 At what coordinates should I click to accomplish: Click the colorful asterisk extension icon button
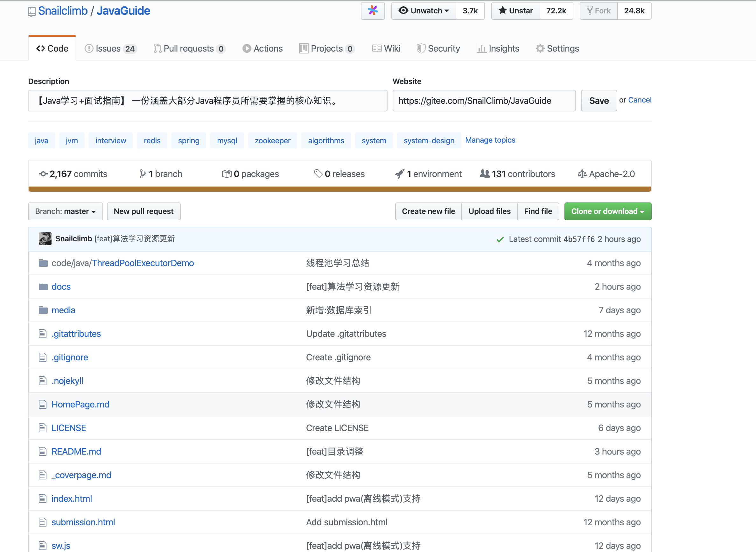point(373,11)
